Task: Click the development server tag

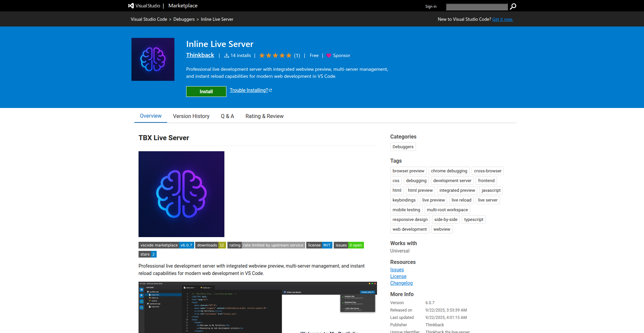Action: pos(452,181)
